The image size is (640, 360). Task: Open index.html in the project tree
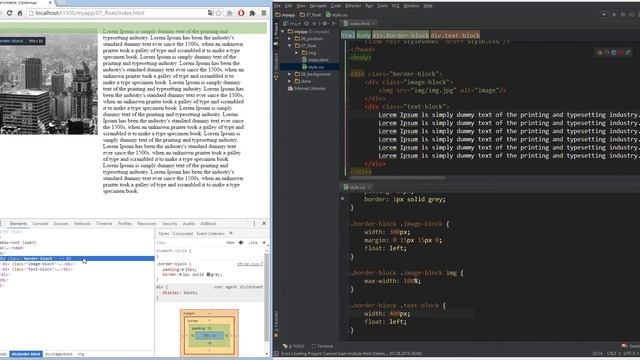pos(315,60)
